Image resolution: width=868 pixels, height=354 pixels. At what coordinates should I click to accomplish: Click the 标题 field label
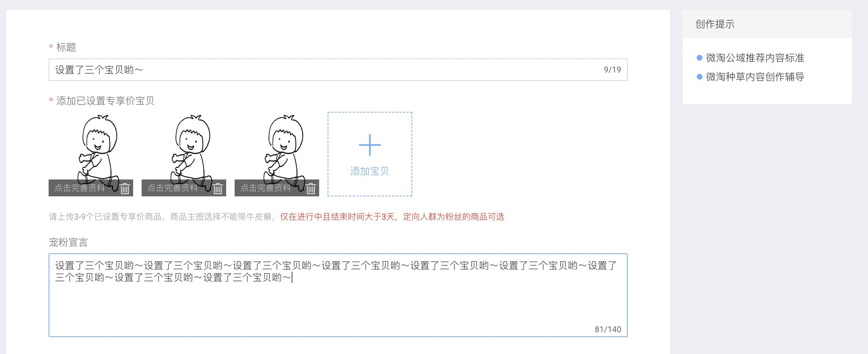66,47
